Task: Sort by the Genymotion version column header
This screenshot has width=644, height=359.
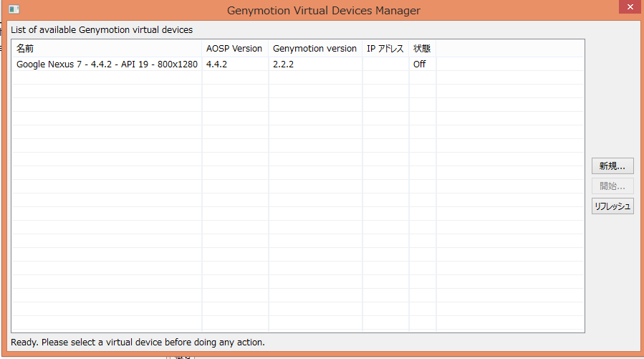Action: click(x=315, y=49)
